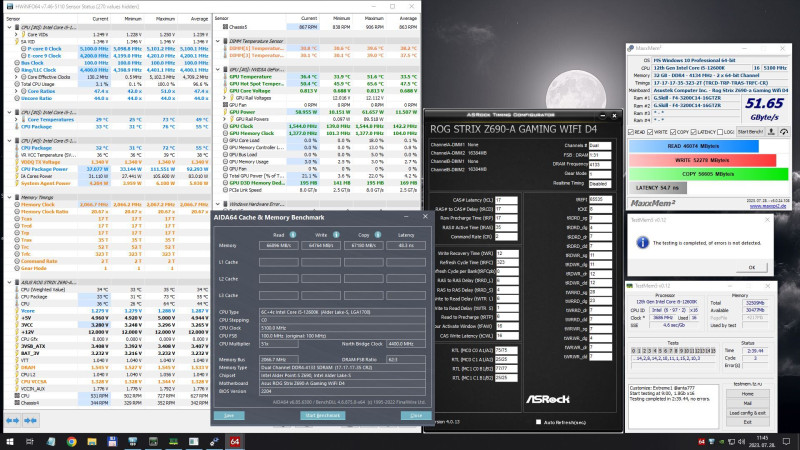Expand Core Effective Clocks row
The height and width of the screenshot is (450, 800).
point(16,77)
